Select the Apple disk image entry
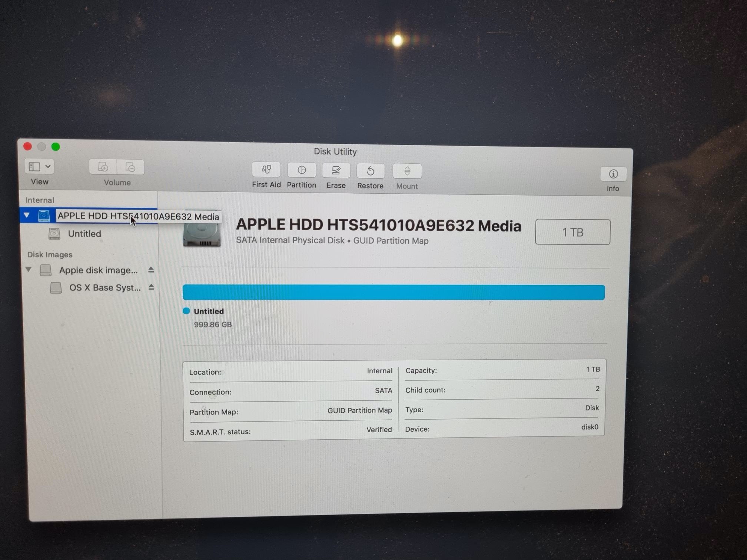The image size is (747, 560). [x=98, y=270]
